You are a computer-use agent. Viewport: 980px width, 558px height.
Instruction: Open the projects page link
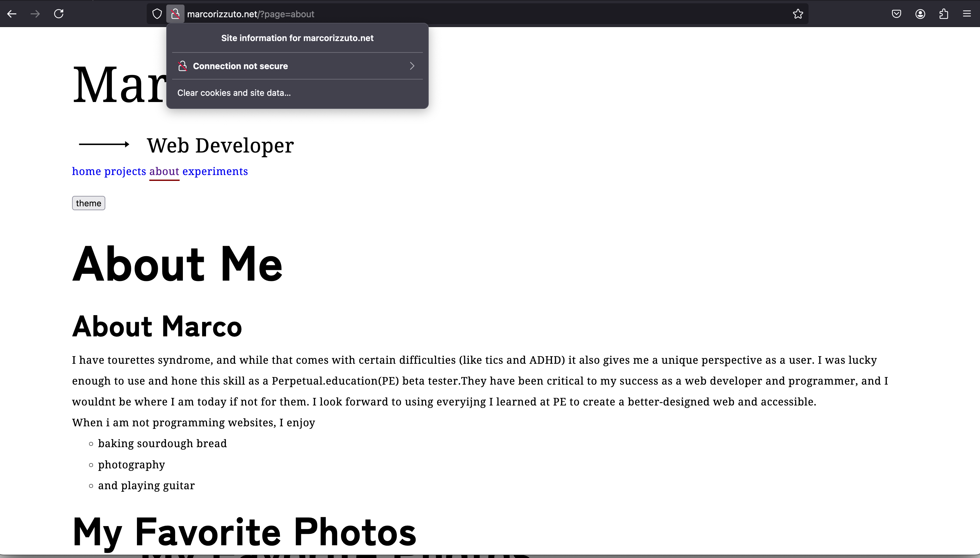[125, 171]
